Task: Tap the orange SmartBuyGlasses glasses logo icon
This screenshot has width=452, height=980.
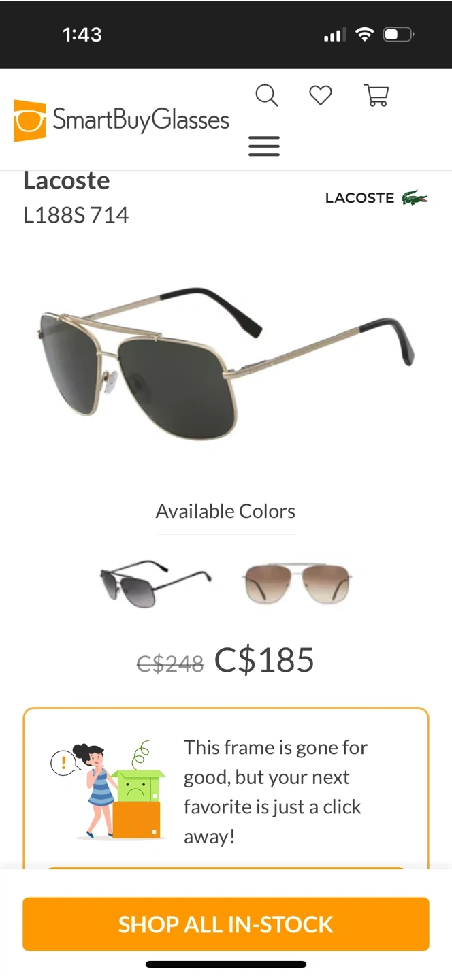Action: (30, 120)
